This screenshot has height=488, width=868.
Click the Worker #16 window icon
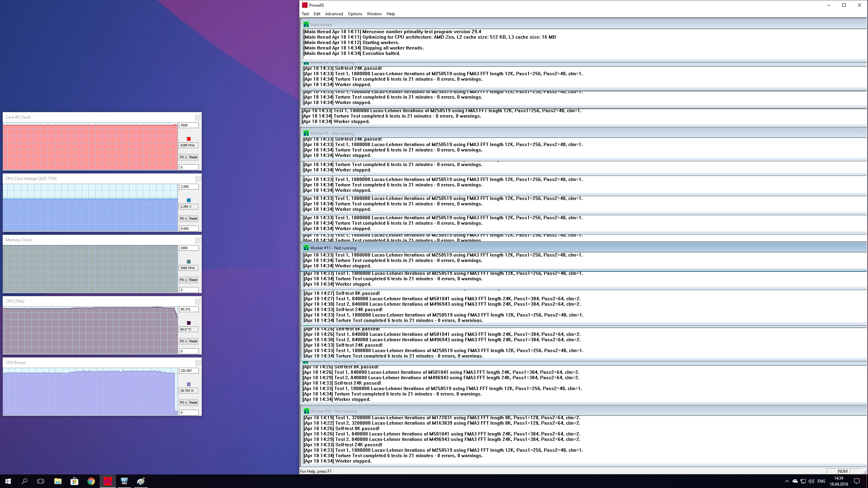(307, 411)
